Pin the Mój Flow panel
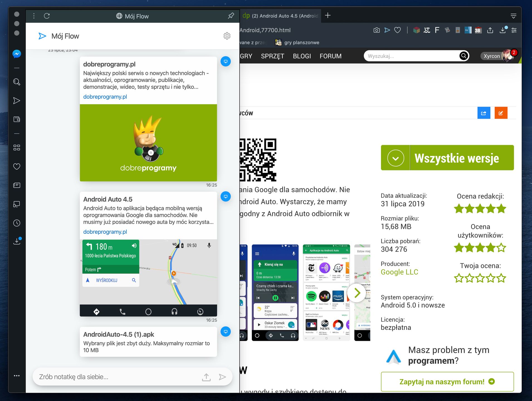 tap(231, 16)
